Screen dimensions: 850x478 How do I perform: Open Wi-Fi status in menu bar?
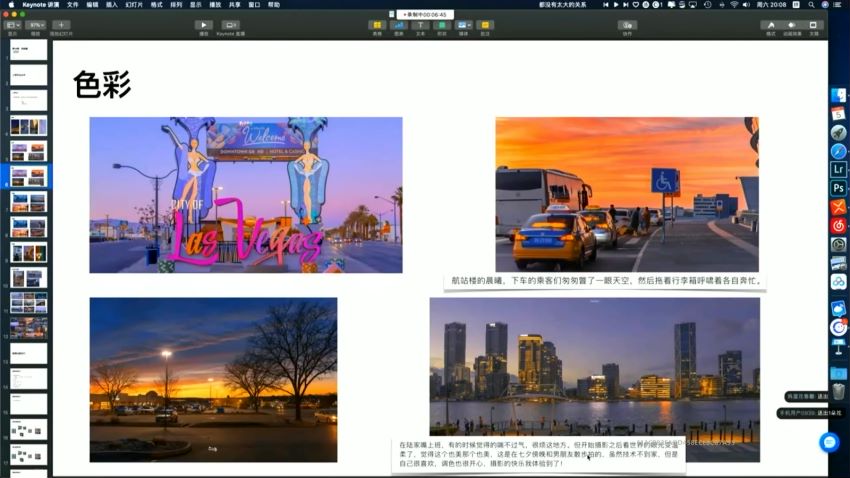(x=734, y=4)
